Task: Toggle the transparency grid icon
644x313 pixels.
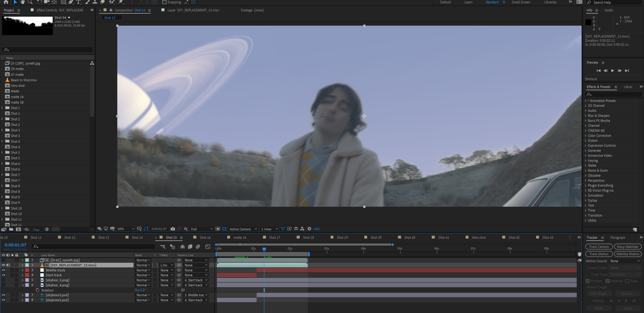Action: tap(224, 229)
